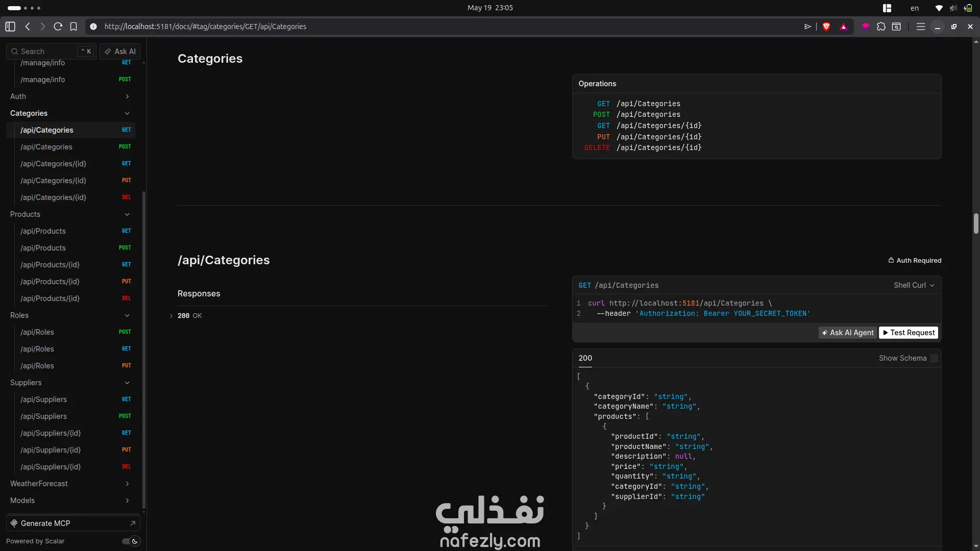Bookmark this page with the bookmark icon
This screenshot has width=980, height=551.
[x=73, y=27]
